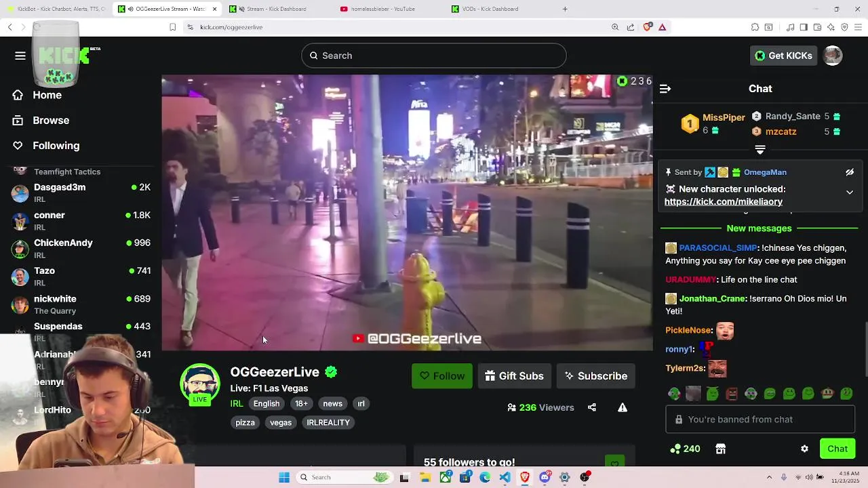Viewport: 868px width, 488px height.
Task: Click the IRL category link
Action: tap(237, 403)
